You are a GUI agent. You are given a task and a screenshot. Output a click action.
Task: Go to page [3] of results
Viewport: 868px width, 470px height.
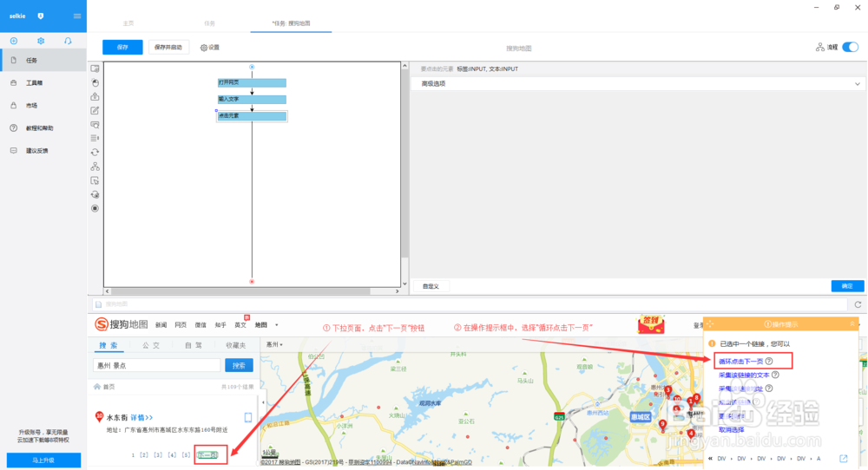[x=158, y=455]
